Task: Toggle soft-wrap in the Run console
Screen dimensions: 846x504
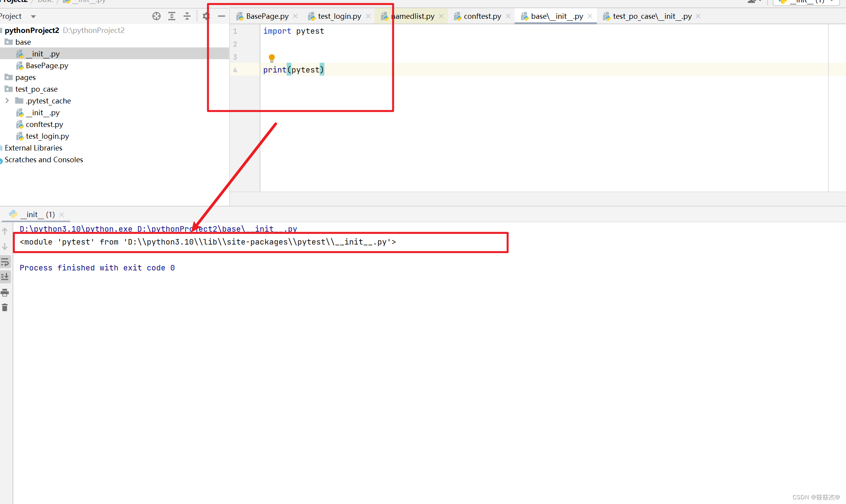Action: pyautogui.click(x=5, y=262)
